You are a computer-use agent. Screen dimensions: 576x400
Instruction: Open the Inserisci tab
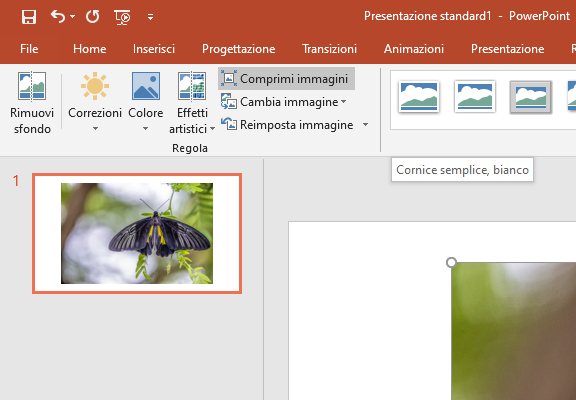click(x=154, y=49)
